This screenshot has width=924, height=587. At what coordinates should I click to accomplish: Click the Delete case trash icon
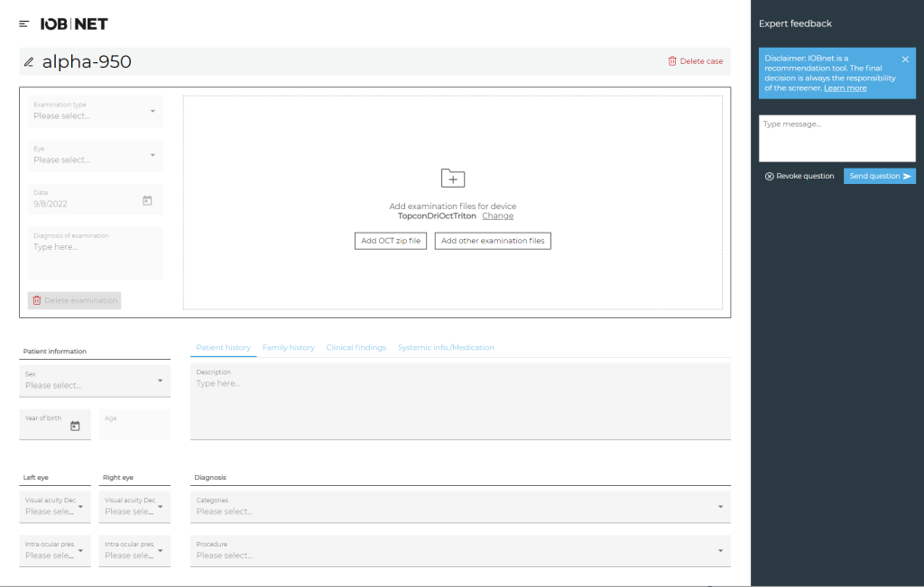pyautogui.click(x=671, y=61)
